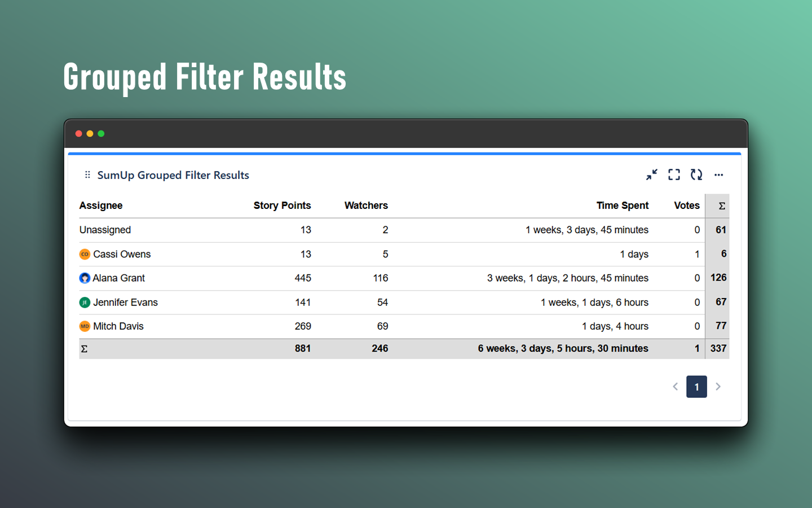Viewport: 812px width, 508px height.
Task: Refresh the SumUp gadget data
Action: (x=696, y=175)
